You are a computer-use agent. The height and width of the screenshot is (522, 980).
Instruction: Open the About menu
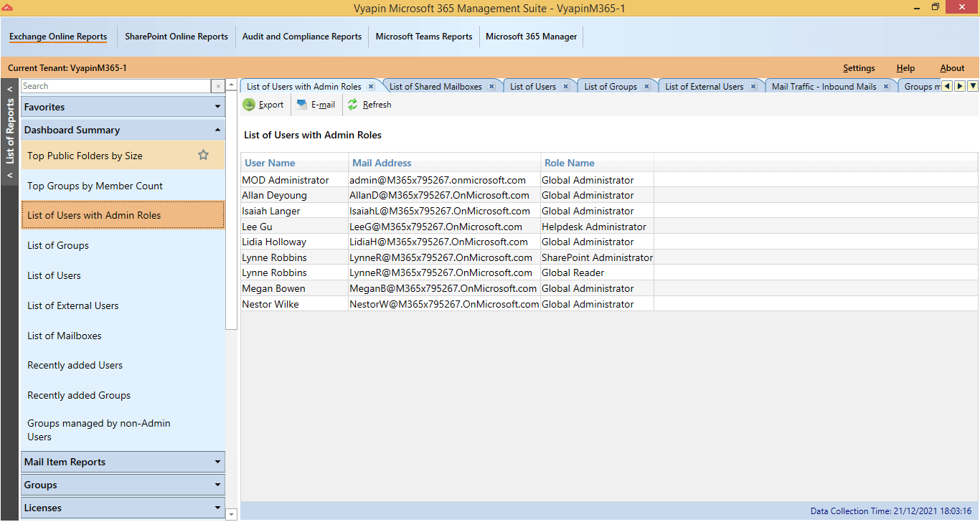pos(952,68)
